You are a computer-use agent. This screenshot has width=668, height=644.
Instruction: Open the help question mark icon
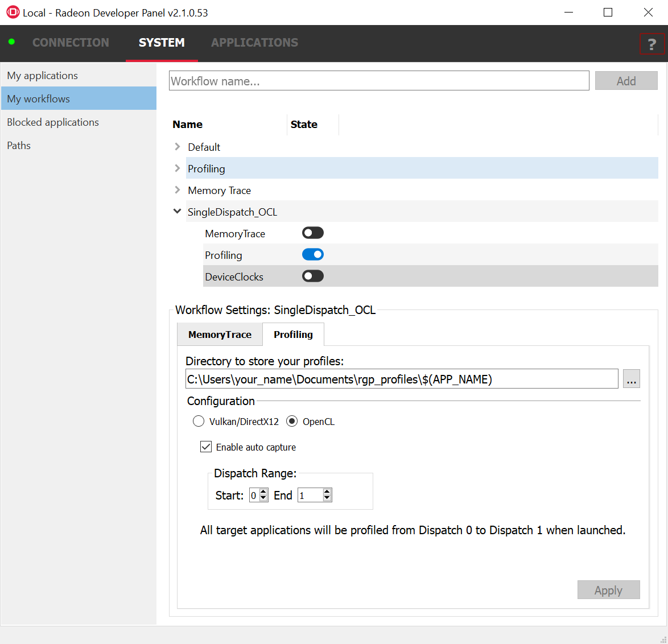652,44
